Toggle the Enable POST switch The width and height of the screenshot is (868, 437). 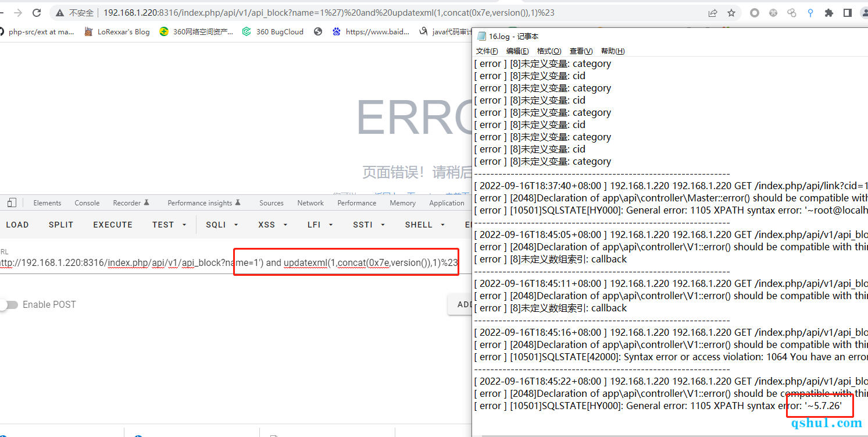click(10, 305)
